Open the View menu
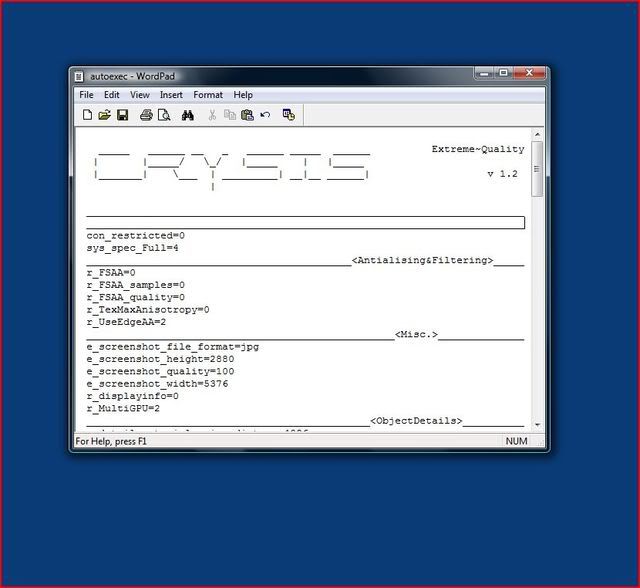640x588 pixels. pos(140,95)
